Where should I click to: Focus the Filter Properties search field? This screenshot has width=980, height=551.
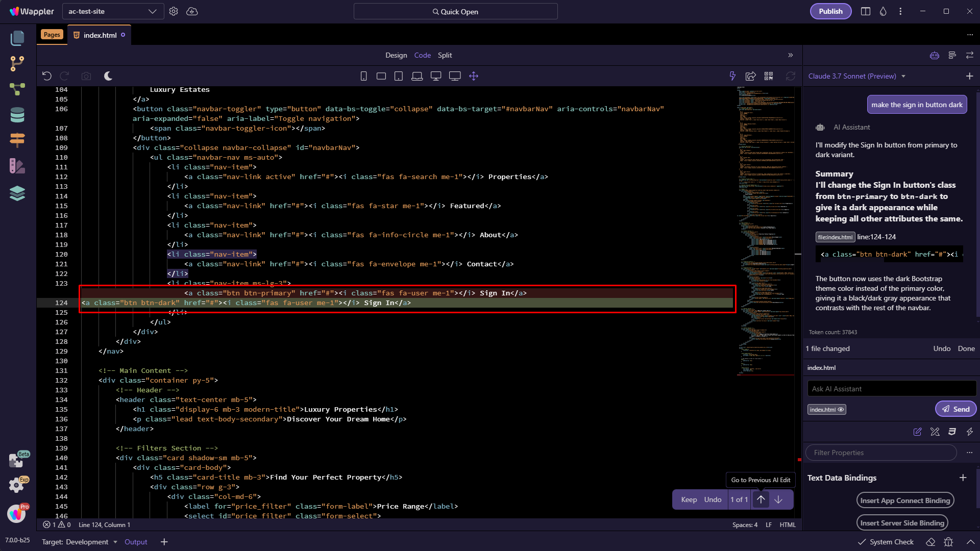[881, 453]
